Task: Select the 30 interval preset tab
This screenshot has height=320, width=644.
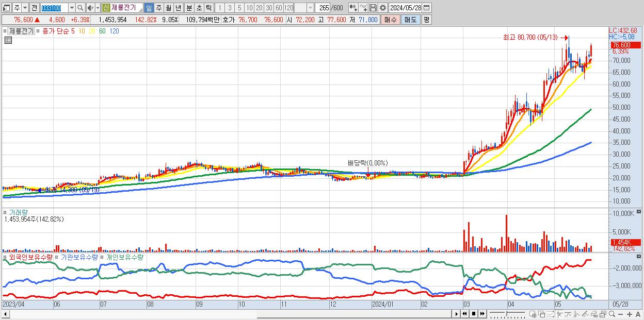Action: click(x=269, y=8)
